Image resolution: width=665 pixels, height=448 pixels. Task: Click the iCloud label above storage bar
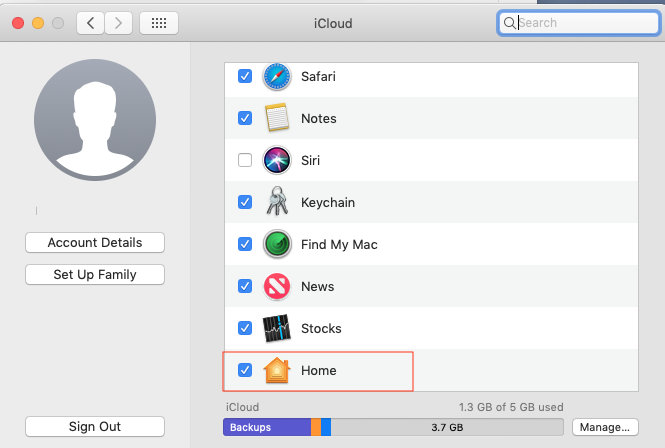point(242,407)
